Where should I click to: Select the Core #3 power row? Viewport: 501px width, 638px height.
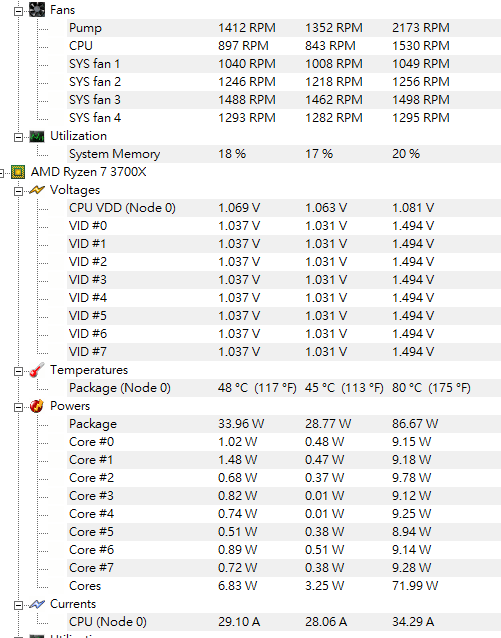(284, 496)
